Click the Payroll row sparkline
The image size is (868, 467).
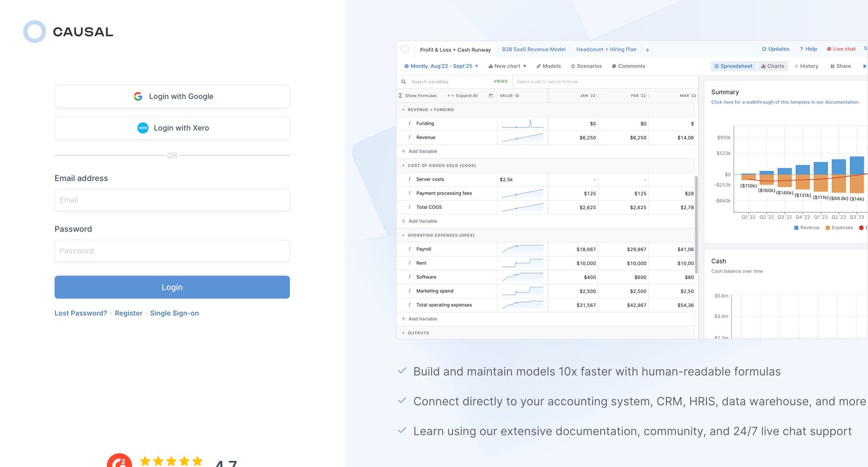[x=522, y=249]
